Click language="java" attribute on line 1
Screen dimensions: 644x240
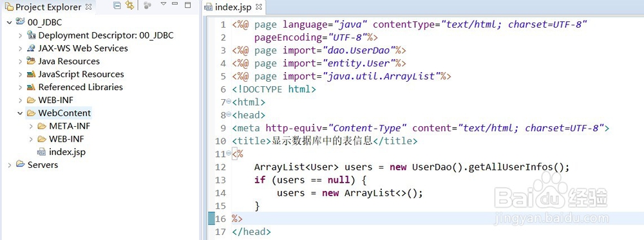point(325,24)
